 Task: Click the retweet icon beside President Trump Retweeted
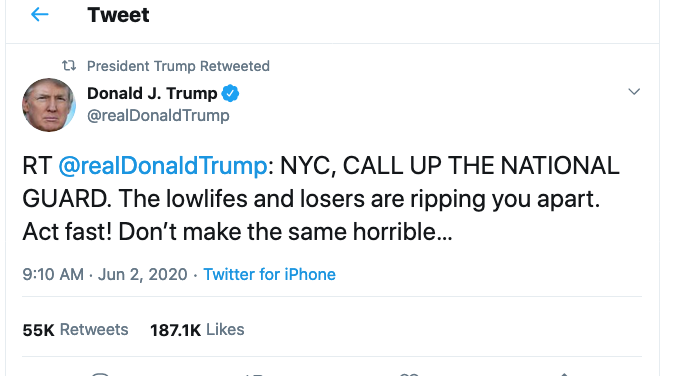pos(69,66)
